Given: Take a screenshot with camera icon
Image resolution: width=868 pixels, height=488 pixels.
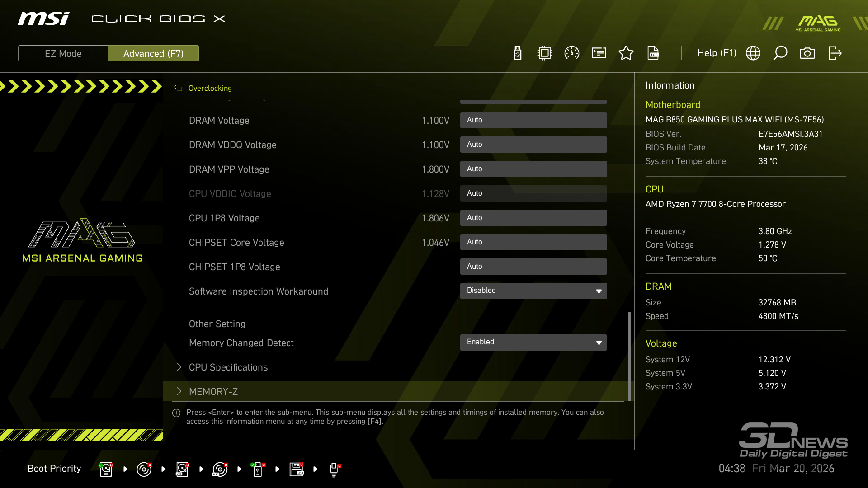Looking at the screenshot, I should tap(807, 53).
